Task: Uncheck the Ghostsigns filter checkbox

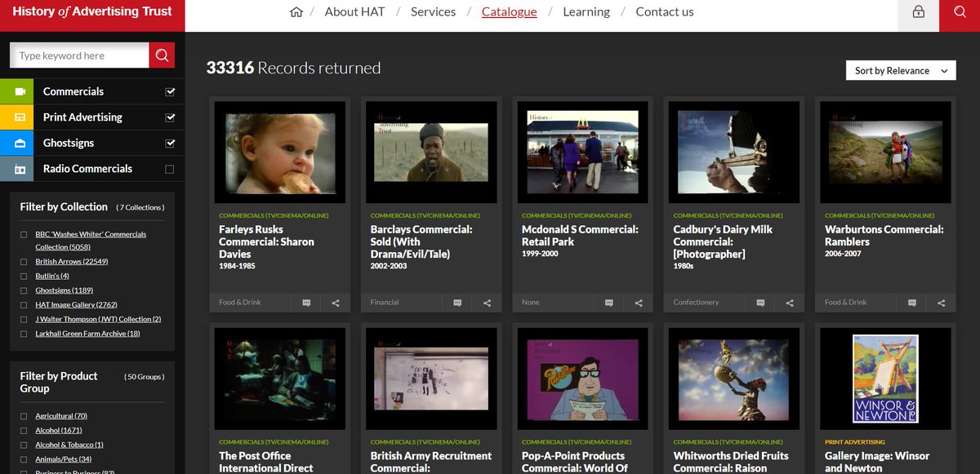Action: tap(170, 144)
